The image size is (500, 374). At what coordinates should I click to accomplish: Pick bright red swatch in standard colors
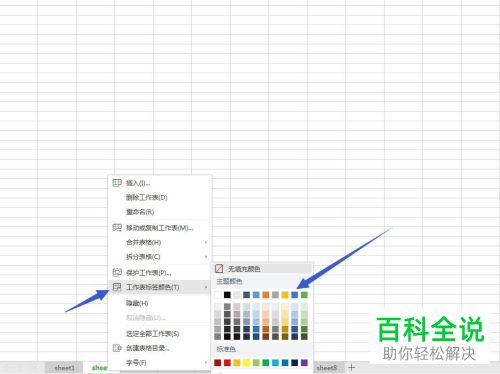pyautogui.click(x=227, y=362)
